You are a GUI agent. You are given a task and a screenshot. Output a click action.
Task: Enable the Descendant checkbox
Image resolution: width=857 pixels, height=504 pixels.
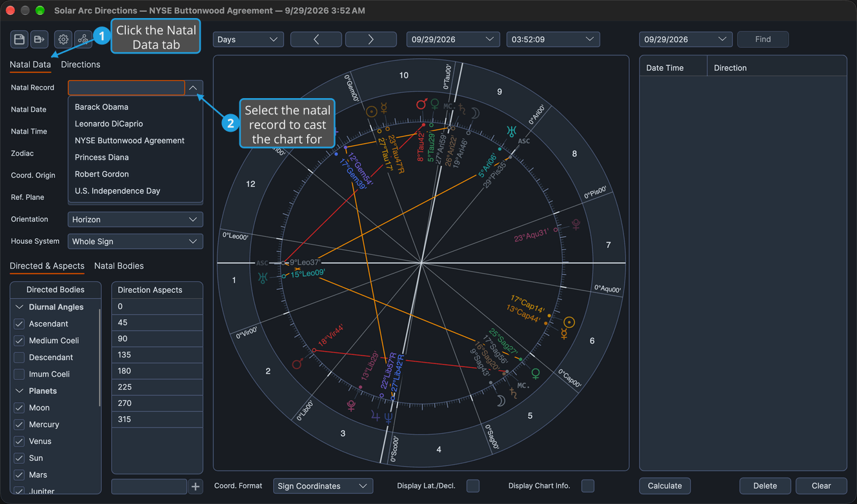(19, 358)
